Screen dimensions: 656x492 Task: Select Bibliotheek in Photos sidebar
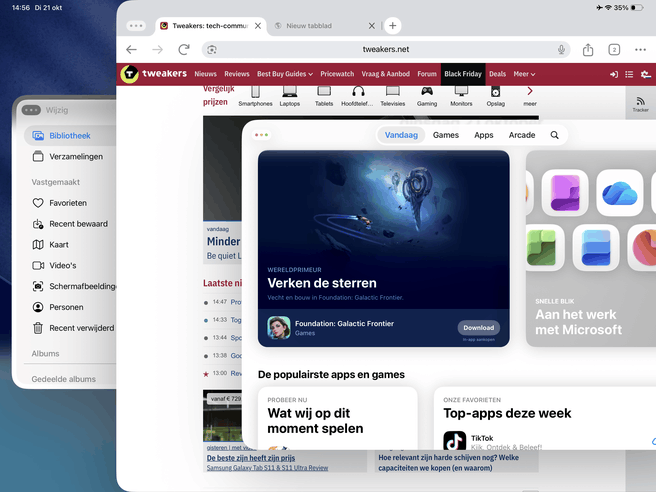pyautogui.click(x=70, y=136)
